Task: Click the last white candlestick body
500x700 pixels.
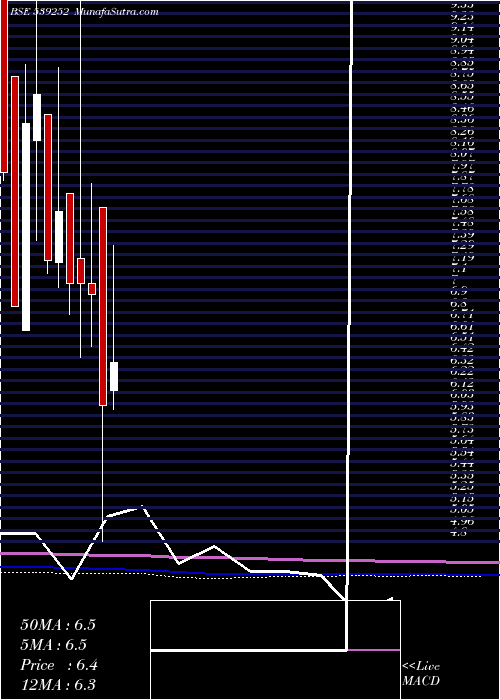Action: (114, 376)
